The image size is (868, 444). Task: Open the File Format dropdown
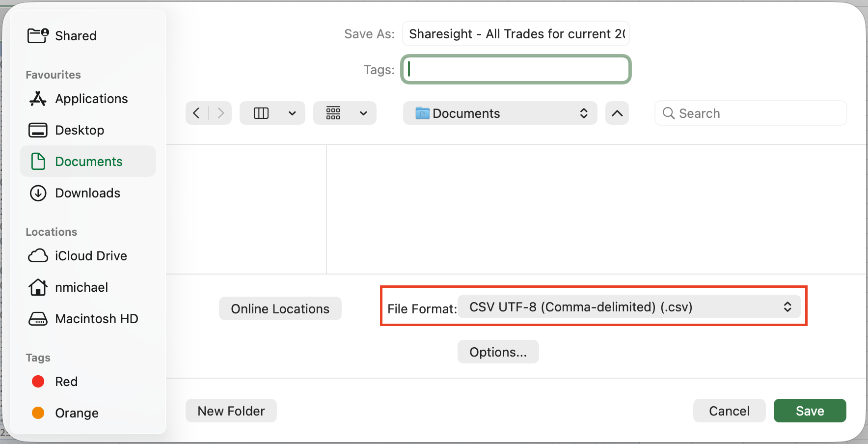(x=629, y=307)
